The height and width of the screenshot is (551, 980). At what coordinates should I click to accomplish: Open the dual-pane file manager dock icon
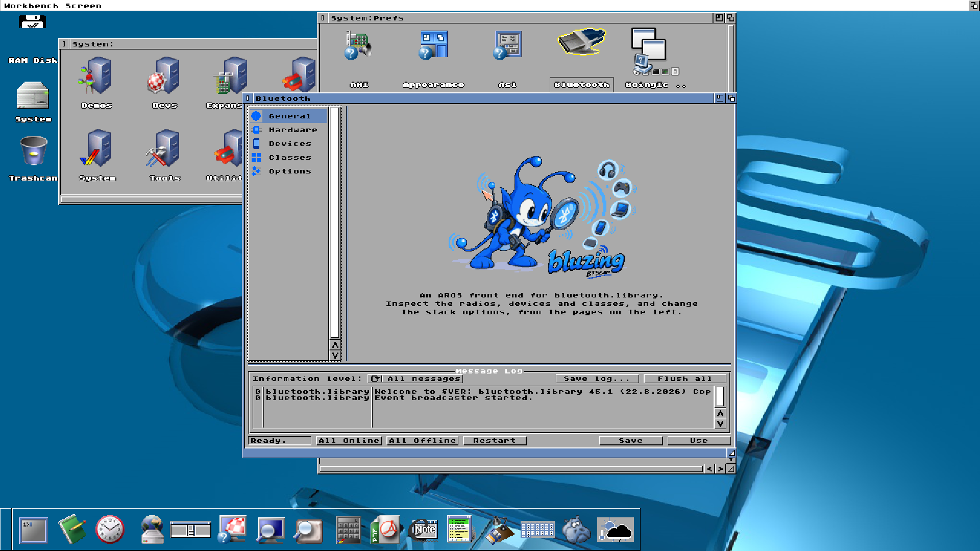click(190, 531)
